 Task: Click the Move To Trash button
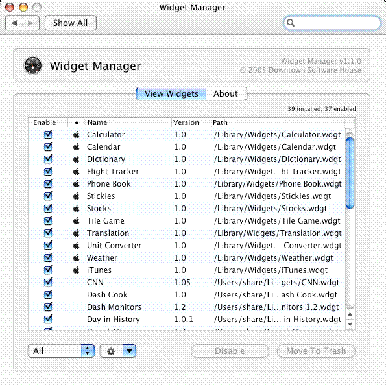[316, 351]
